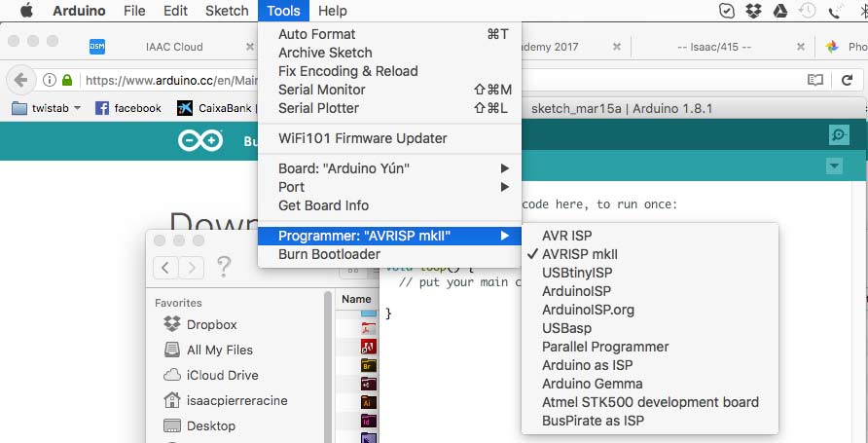Open the Arduino application menu
Screen dimensions: 868x443
click(81, 11)
